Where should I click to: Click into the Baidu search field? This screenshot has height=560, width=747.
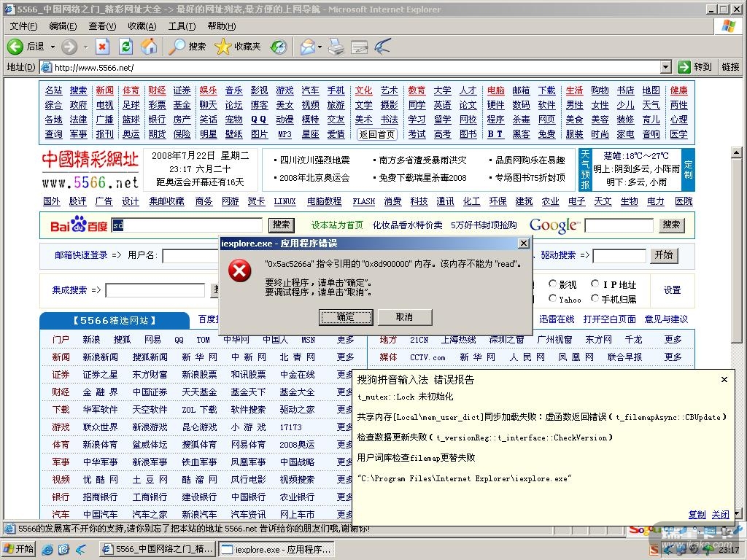pyautogui.click(x=187, y=225)
